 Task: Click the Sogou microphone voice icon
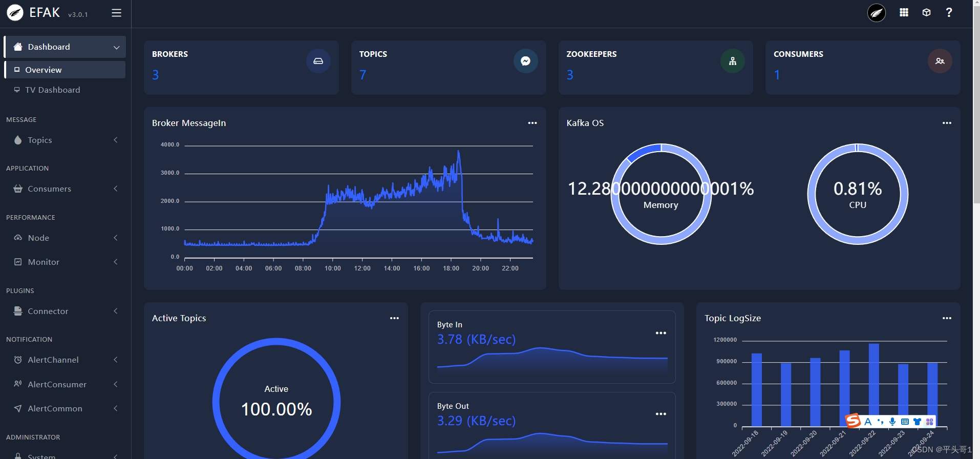(x=892, y=422)
